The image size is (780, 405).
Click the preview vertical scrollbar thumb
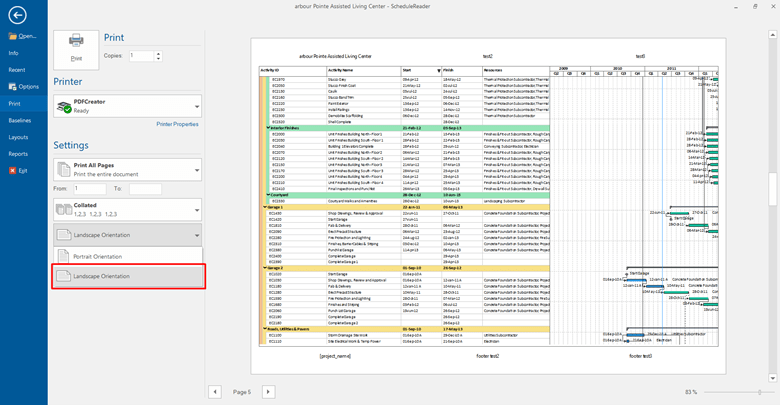click(773, 189)
